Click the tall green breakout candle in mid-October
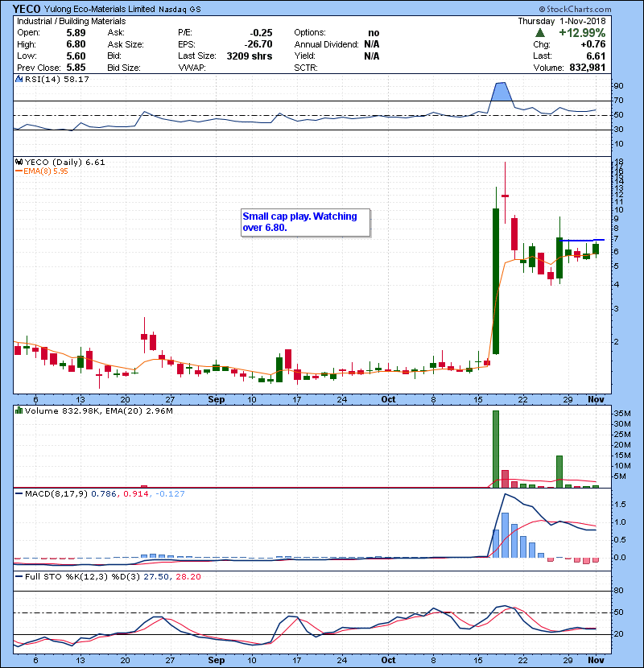644x668 pixels. click(x=496, y=281)
